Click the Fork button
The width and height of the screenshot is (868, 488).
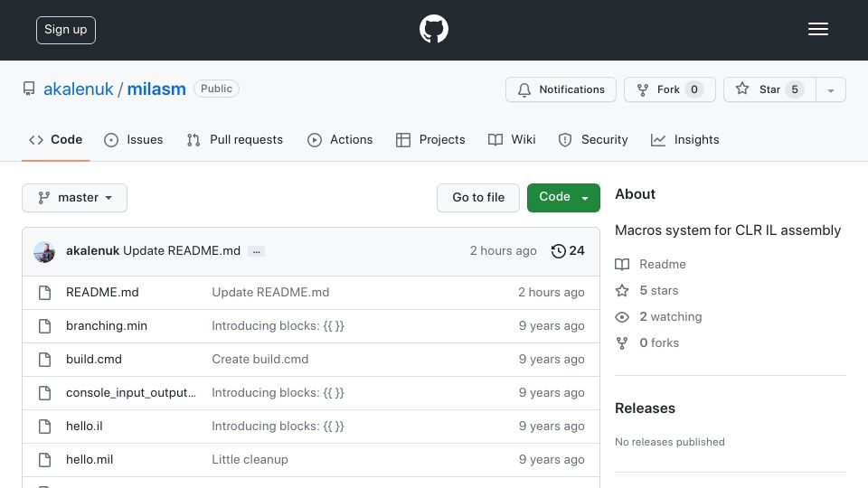pyautogui.click(x=669, y=89)
